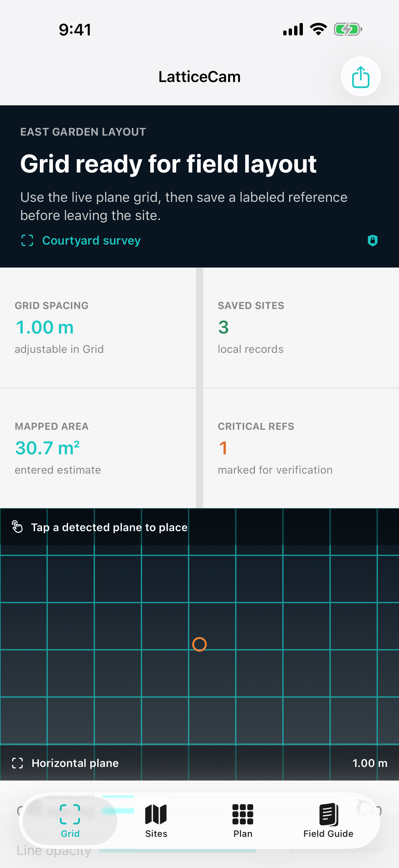The image size is (399, 868).
Task: Open the Courtyard survey link
Action: (x=91, y=241)
